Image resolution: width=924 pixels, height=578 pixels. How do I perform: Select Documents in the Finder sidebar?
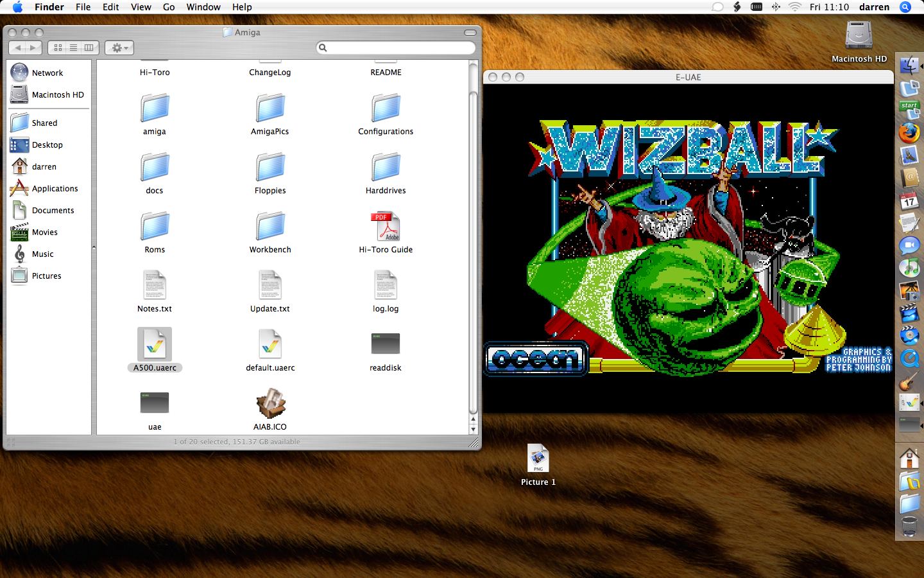tap(49, 210)
